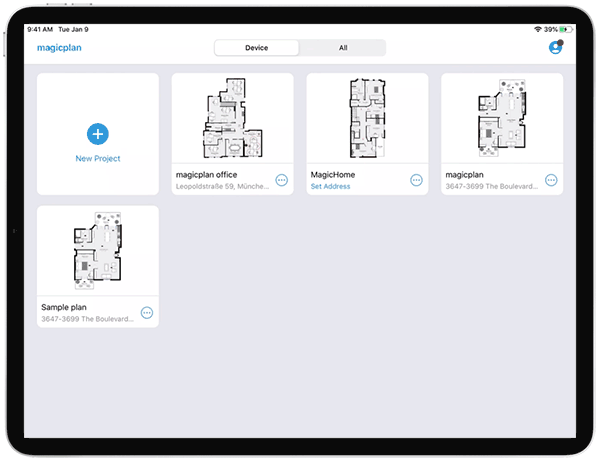Select the 'MagicHome' project title
600x462 pixels.
(333, 175)
